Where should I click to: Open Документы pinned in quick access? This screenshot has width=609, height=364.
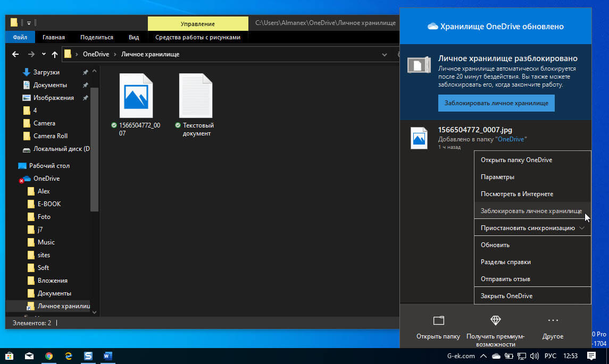(49, 85)
